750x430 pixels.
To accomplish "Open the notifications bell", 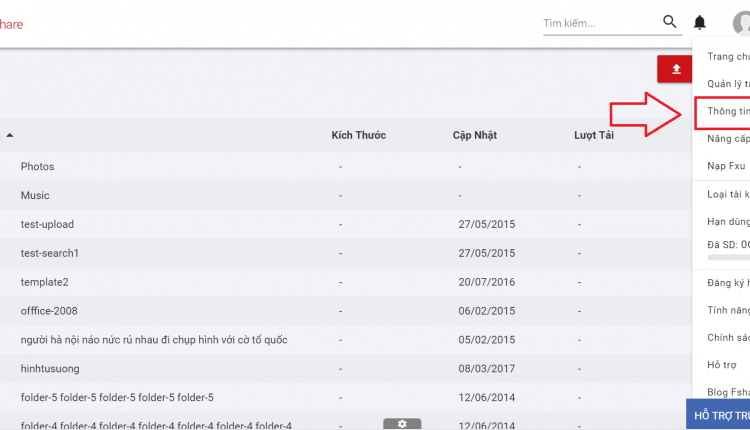I will click(700, 22).
